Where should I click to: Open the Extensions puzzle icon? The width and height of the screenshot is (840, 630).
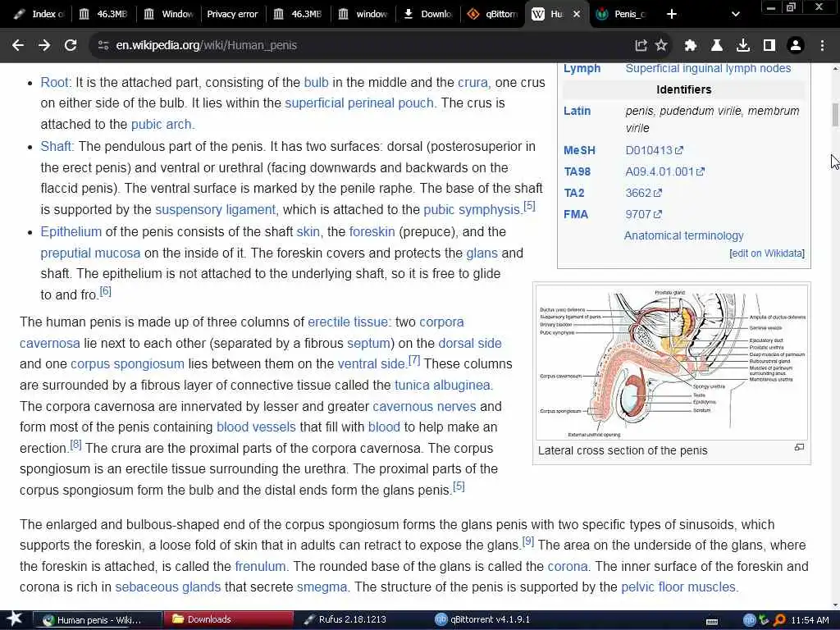691,46
